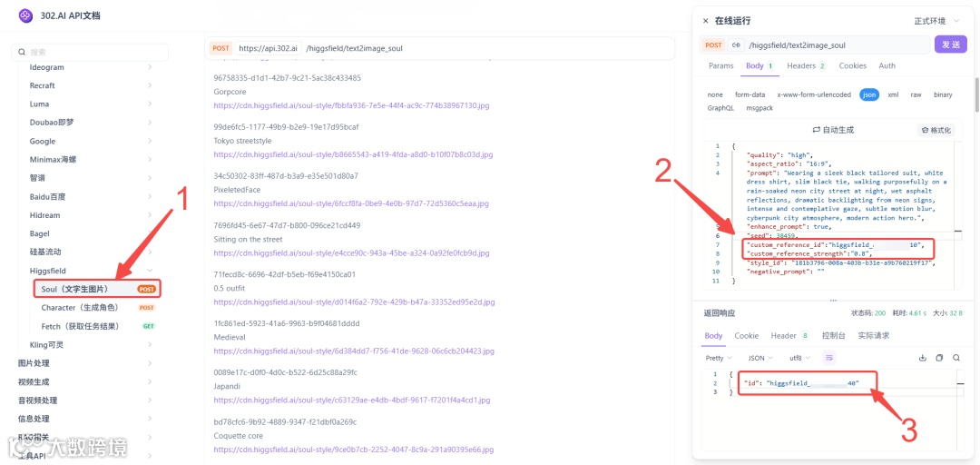
Task: Select x-www-form-urlencoded body type
Action: pos(814,94)
